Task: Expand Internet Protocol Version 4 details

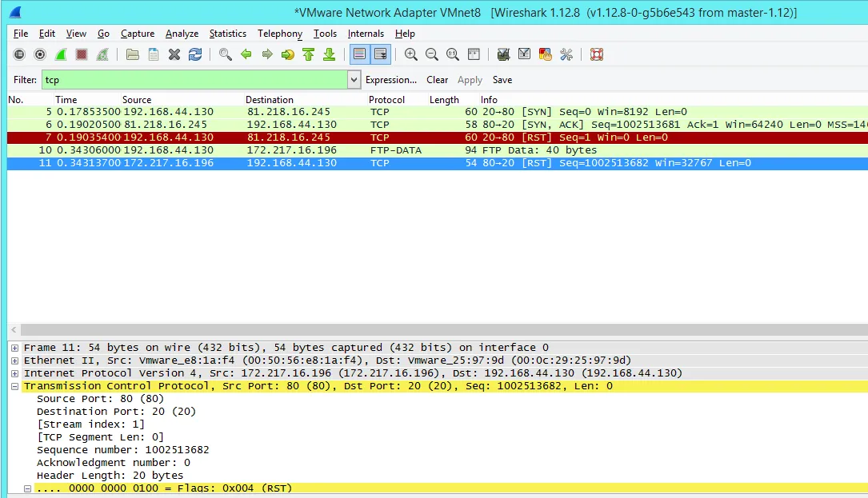Action: pos(15,373)
